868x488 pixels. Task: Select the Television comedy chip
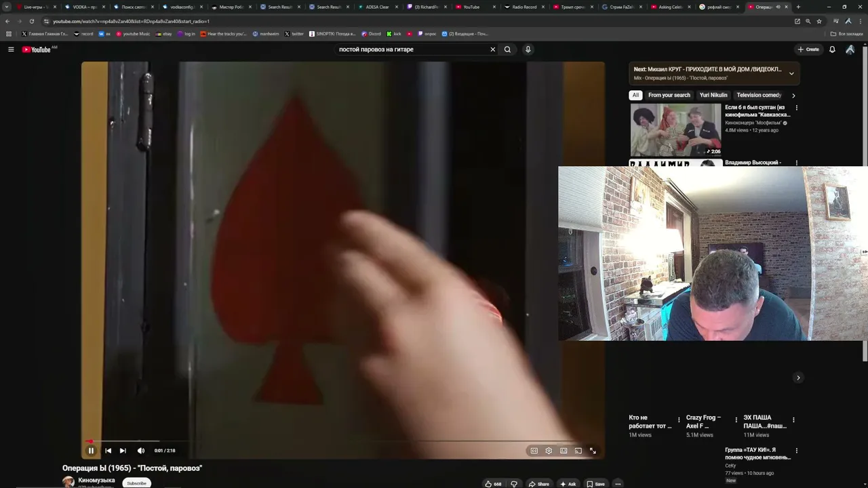point(759,96)
